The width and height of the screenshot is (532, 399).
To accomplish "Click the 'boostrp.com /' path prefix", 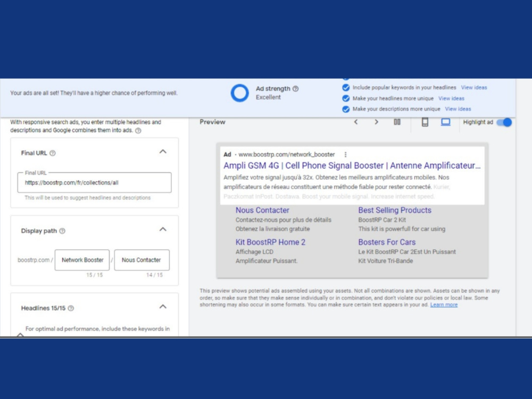I will (x=35, y=260).
